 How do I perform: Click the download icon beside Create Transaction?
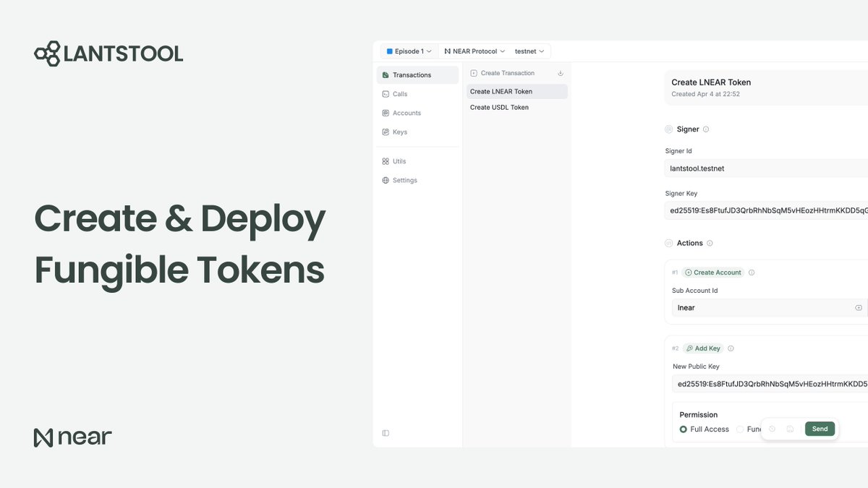(x=560, y=73)
